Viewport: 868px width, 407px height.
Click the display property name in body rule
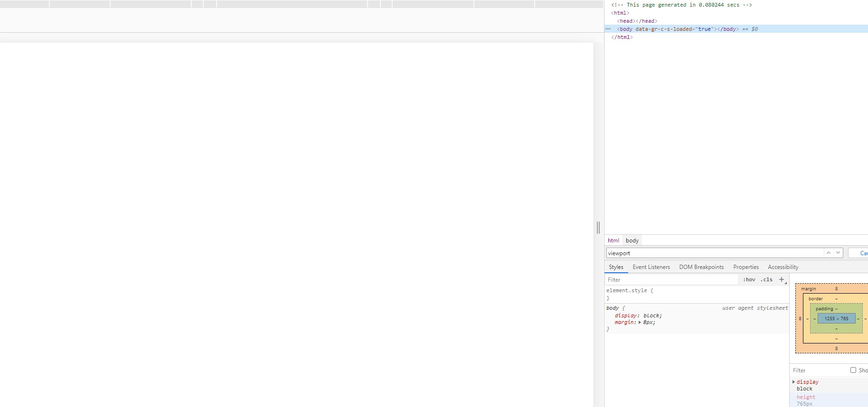click(x=625, y=315)
